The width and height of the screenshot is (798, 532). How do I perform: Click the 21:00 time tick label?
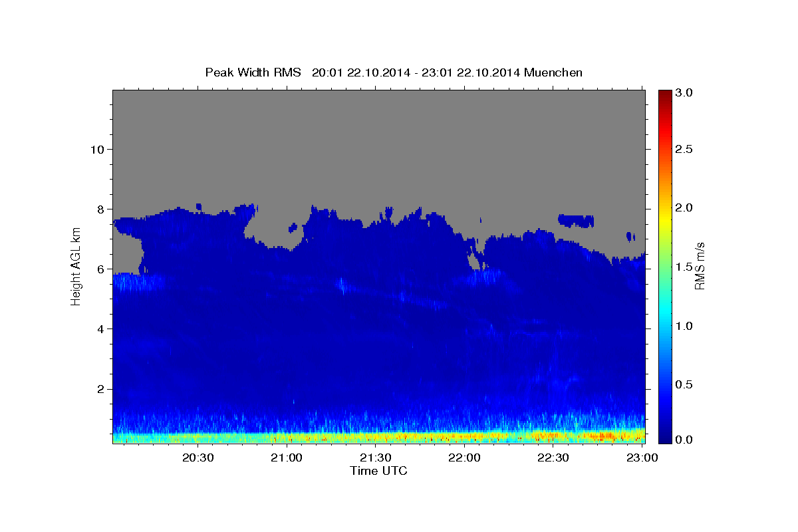(x=287, y=458)
